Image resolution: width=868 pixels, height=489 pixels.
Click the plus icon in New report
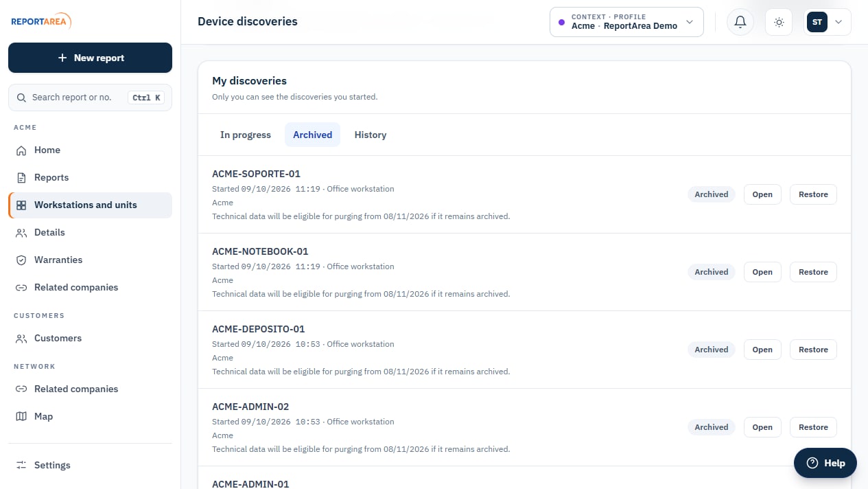[x=62, y=58]
